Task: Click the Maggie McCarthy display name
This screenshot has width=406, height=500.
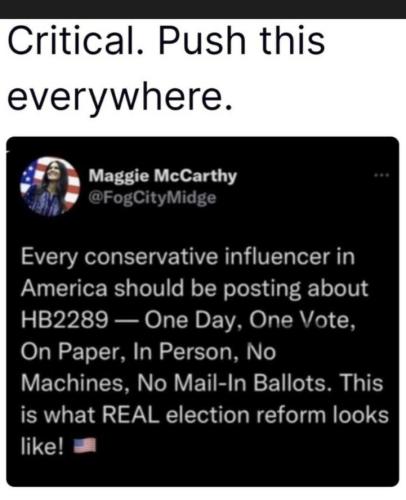Action: point(162,175)
